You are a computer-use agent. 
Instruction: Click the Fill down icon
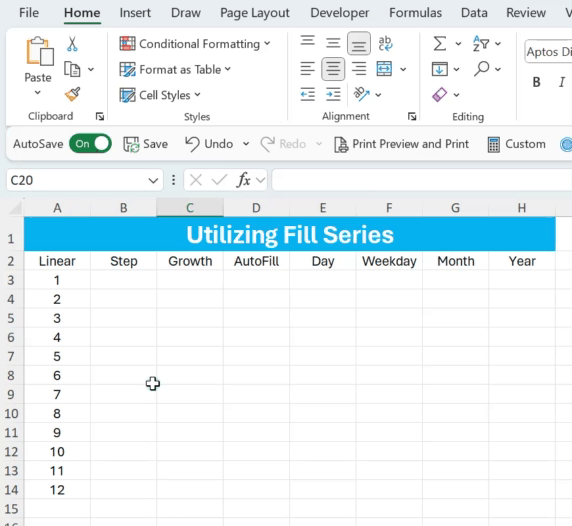[440, 69]
